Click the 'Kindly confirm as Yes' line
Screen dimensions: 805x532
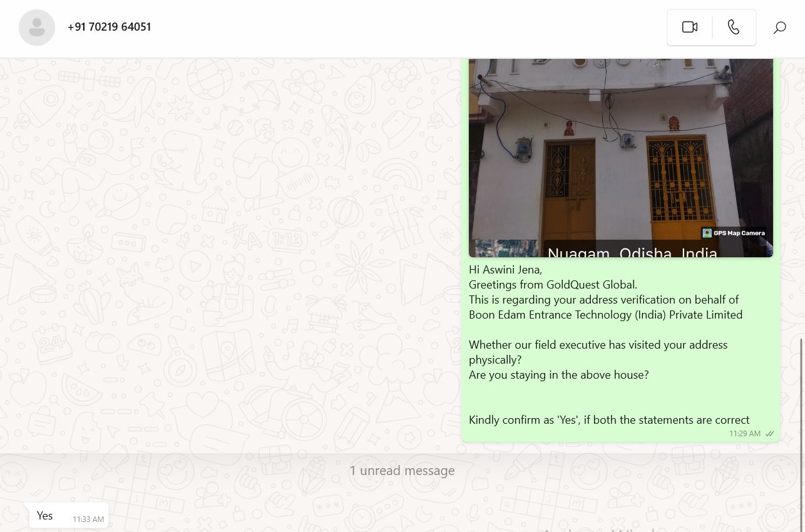click(609, 420)
